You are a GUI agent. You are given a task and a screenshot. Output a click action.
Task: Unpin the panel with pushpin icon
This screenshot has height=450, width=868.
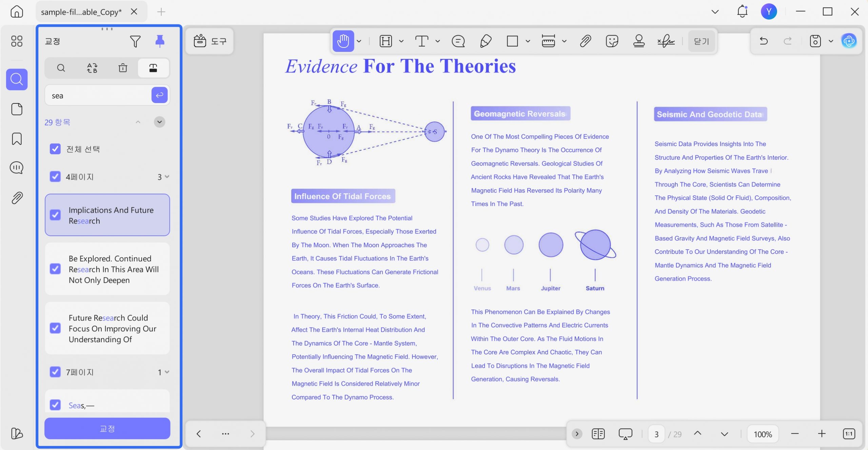160,41
